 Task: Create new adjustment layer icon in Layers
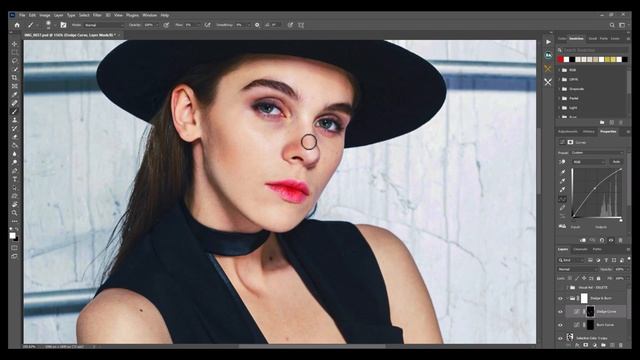pos(595,345)
